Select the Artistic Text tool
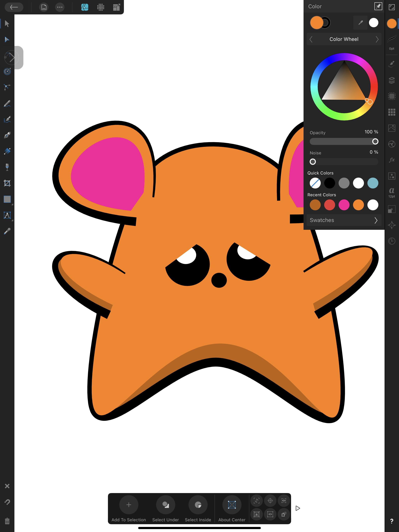This screenshot has height=532, width=399. tap(7, 215)
